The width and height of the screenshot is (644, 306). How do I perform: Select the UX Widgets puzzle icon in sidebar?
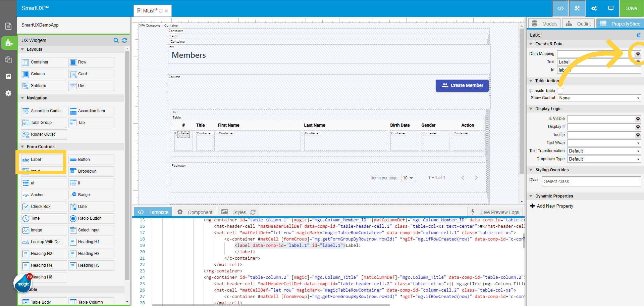pyautogui.click(x=8, y=43)
